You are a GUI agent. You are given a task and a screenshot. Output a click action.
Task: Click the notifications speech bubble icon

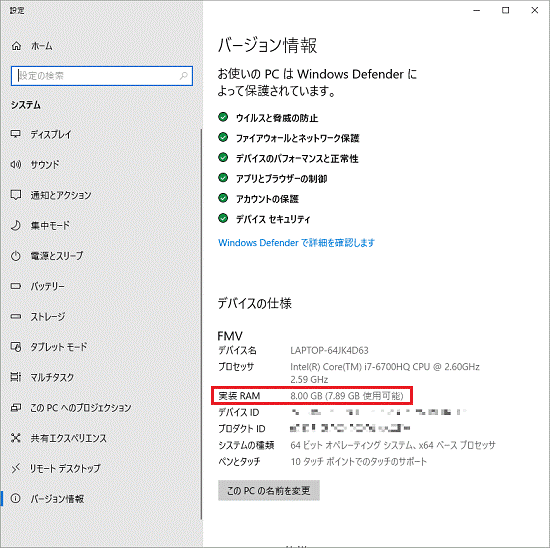[x=16, y=195]
